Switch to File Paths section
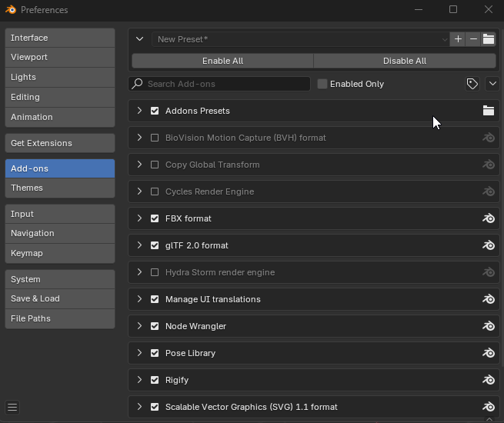The width and height of the screenshot is (504, 423). tap(60, 318)
